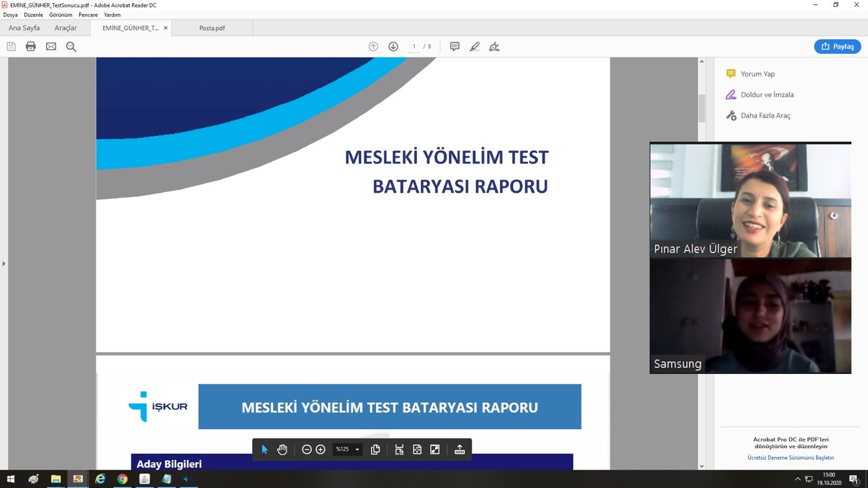Click the print icon in toolbar
Image resolution: width=868 pixels, height=488 pixels.
(x=31, y=47)
